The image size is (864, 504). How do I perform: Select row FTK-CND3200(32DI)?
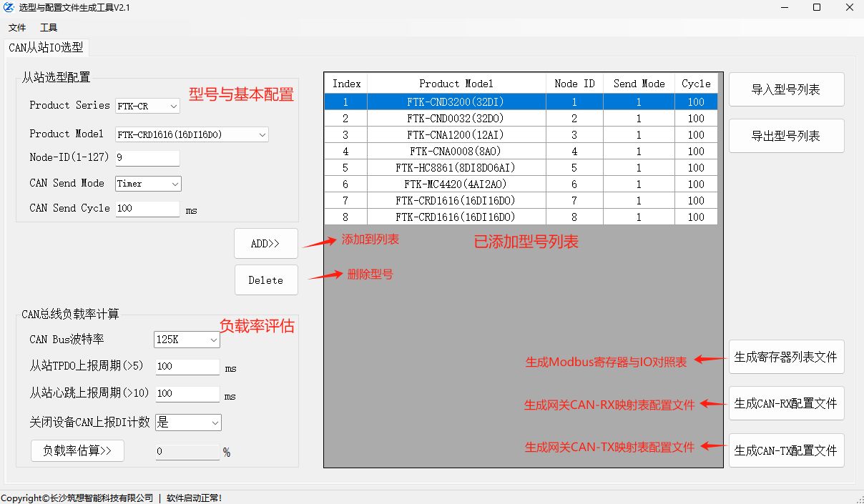(521, 102)
